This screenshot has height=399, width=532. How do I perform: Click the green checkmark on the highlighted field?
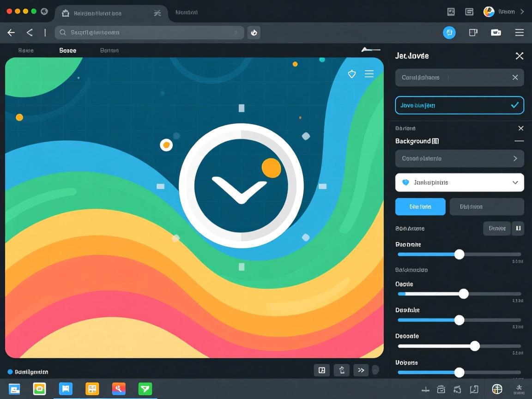pyautogui.click(x=514, y=105)
